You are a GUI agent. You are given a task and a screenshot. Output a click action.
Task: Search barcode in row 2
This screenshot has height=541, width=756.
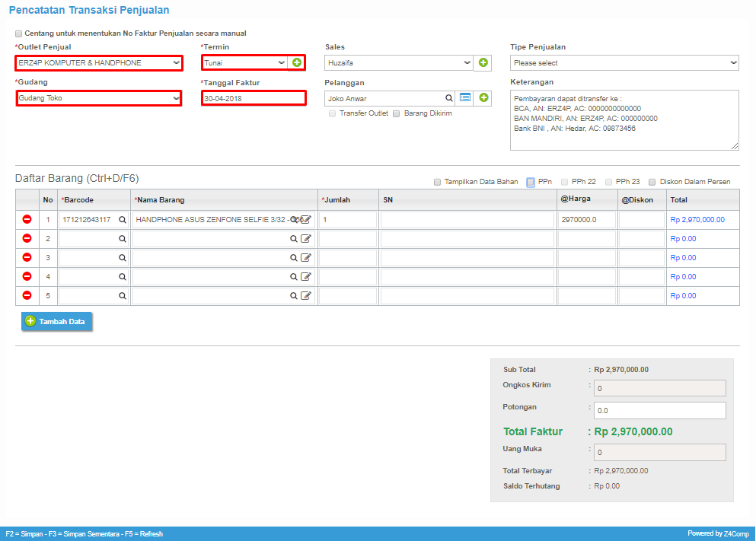[123, 239]
